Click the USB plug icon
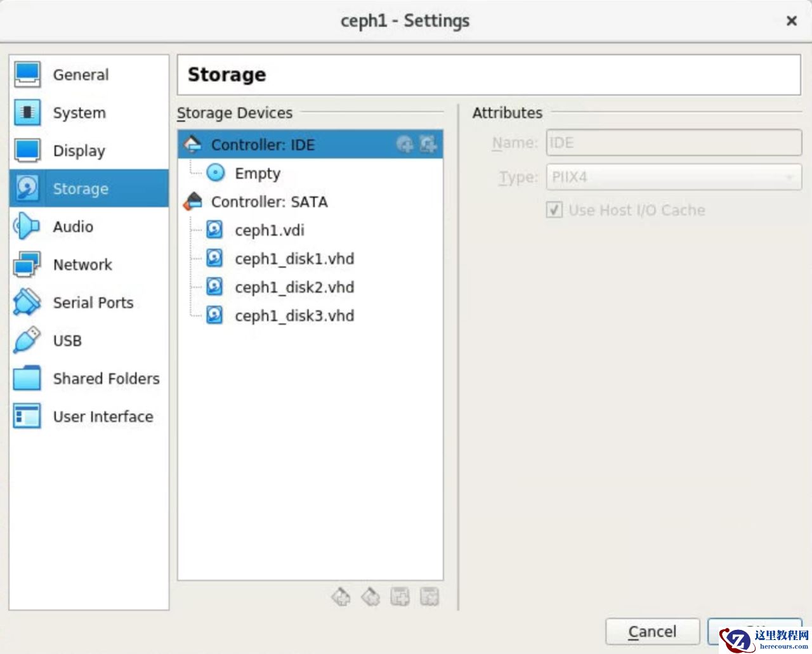This screenshot has height=654, width=812. coord(27,341)
